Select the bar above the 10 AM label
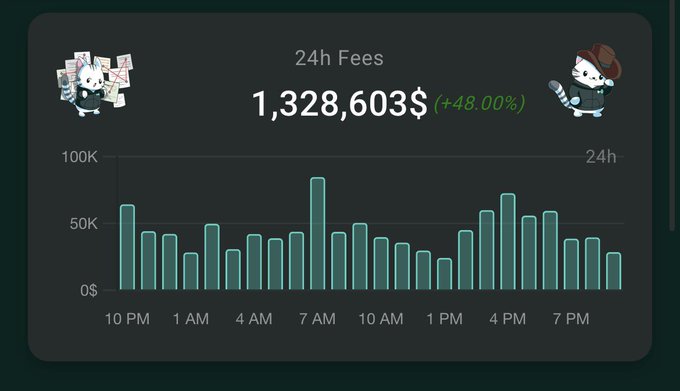680x391 pixels. point(381,264)
